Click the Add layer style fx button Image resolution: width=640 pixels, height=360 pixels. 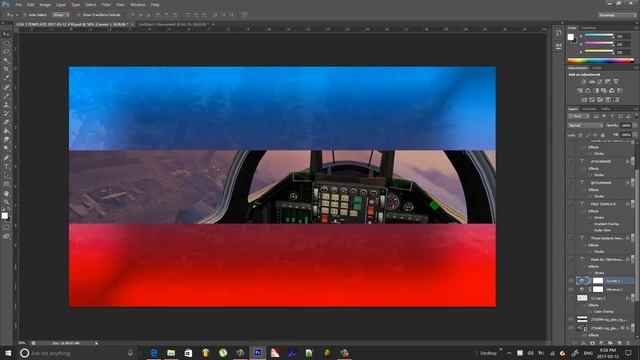583,343
